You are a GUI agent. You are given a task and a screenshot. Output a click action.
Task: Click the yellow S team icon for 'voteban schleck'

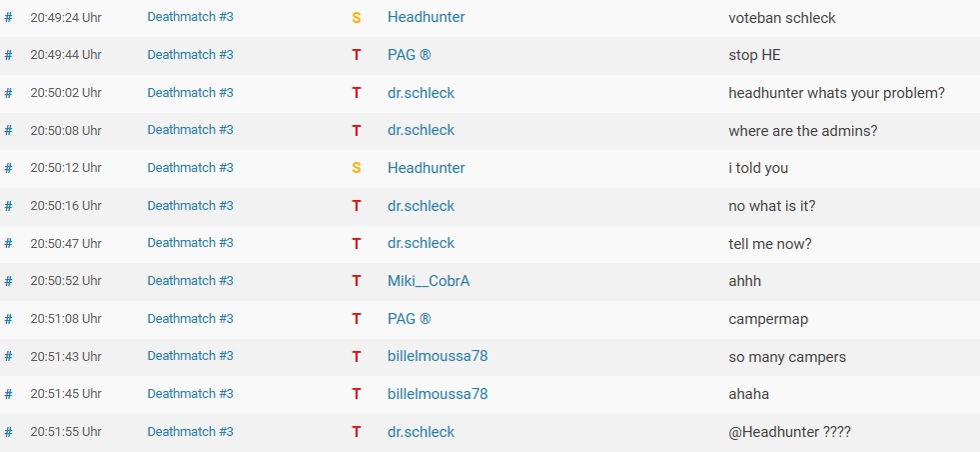[357, 18]
